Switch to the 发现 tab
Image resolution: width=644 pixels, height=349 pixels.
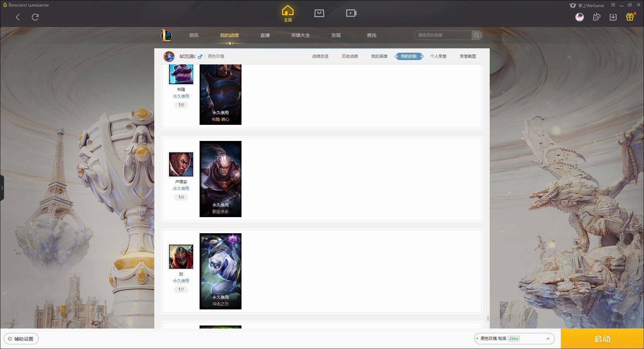(336, 35)
